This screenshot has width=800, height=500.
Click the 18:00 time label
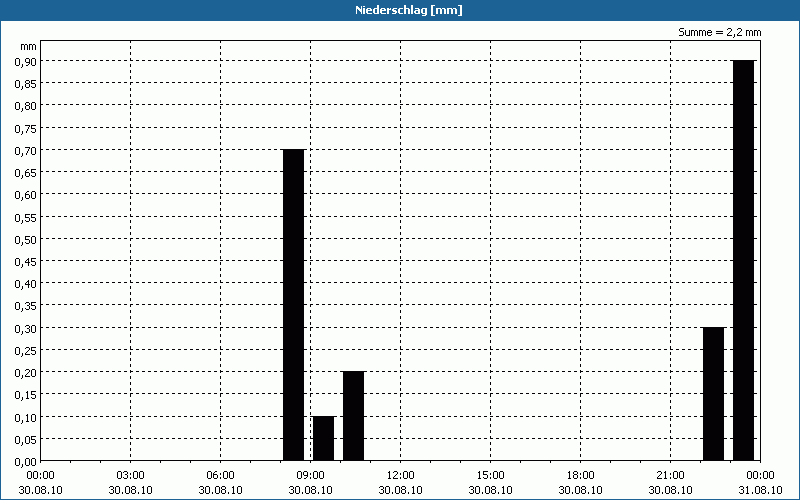click(581, 476)
